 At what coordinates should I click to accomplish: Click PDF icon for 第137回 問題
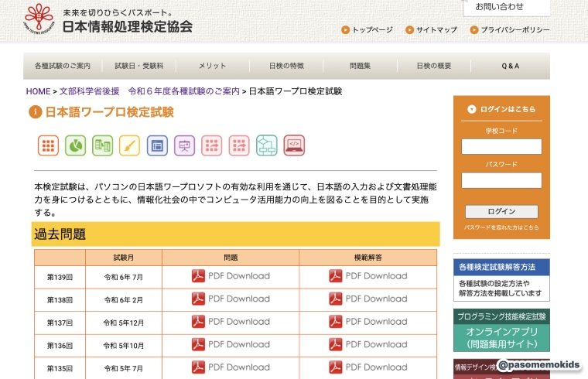point(198,322)
